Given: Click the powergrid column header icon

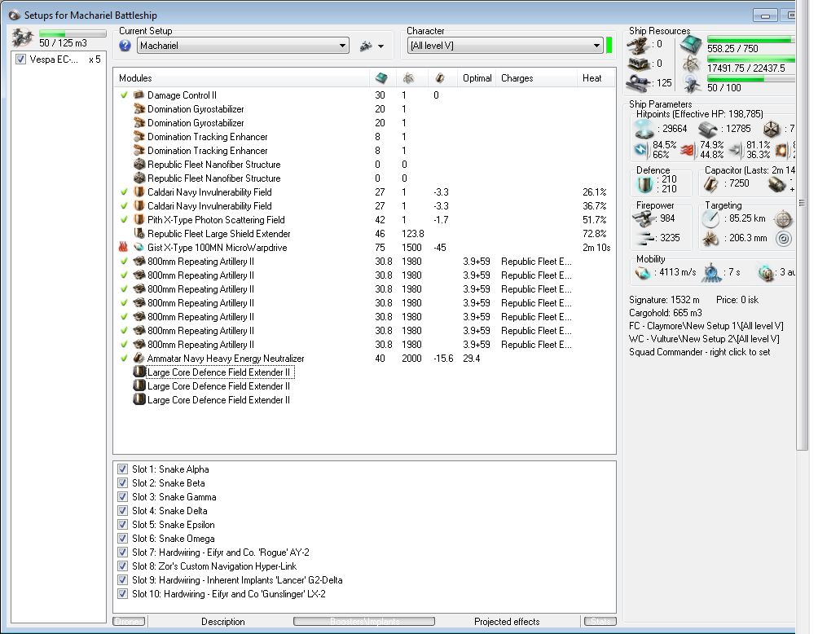Looking at the screenshot, I should [x=408, y=78].
